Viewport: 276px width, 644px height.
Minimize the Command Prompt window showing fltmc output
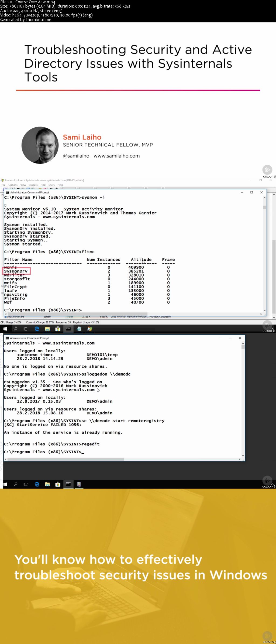(242, 192)
